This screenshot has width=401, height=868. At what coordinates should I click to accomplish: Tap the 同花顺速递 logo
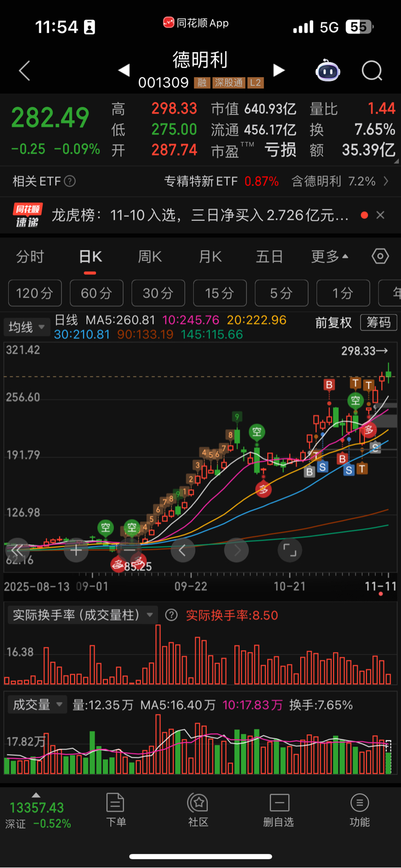coord(28,215)
